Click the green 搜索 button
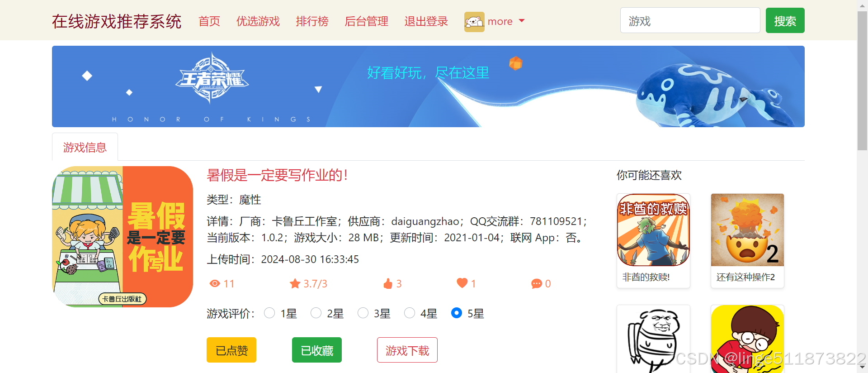868x373 pixels. pos(785,20)
